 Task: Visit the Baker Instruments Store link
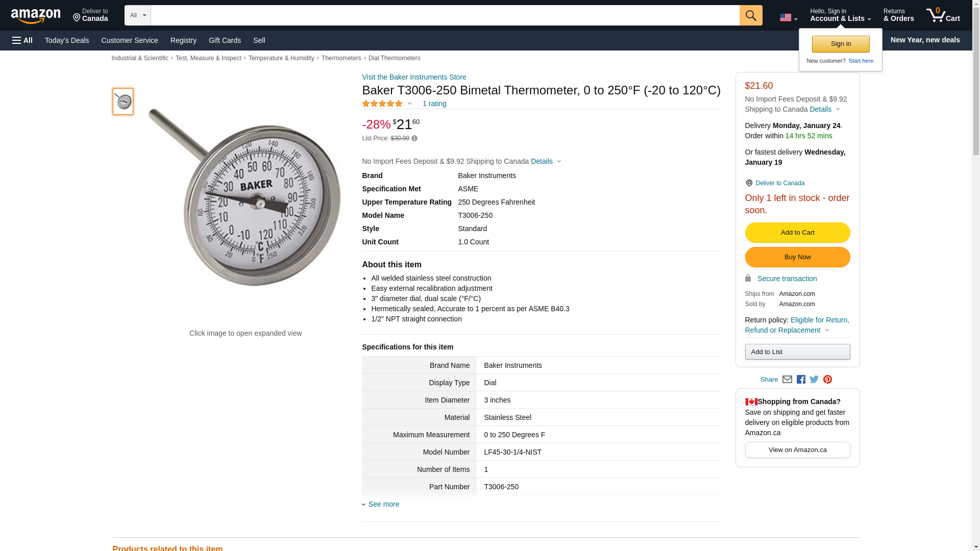coord(414,77)
